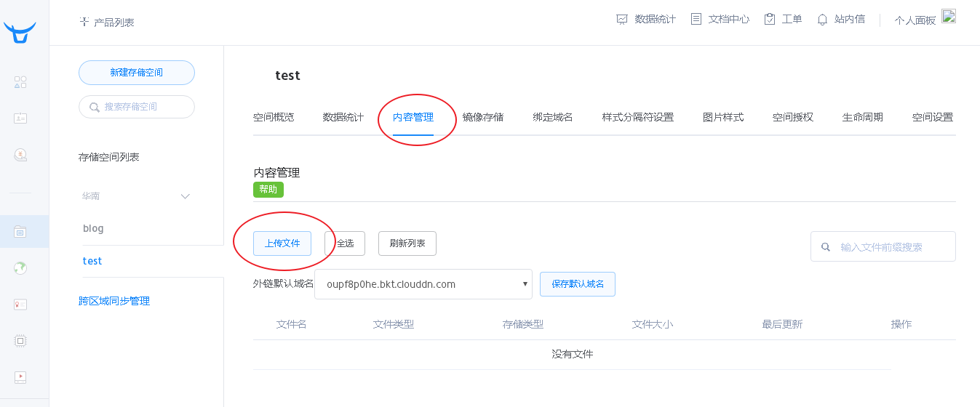
Task: Open the 文档中心 link
Action: click(729, 20)
